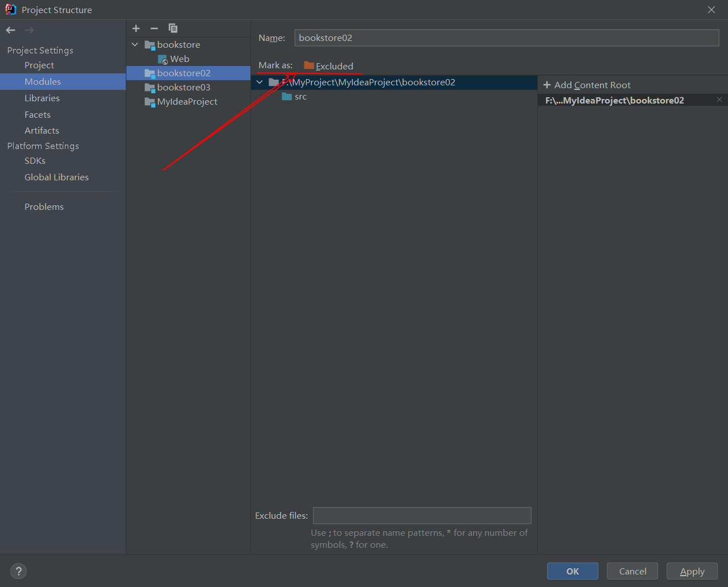The image size is (728, 587).
Task: Confirm changes with the OK button
Action: [572, 571]
